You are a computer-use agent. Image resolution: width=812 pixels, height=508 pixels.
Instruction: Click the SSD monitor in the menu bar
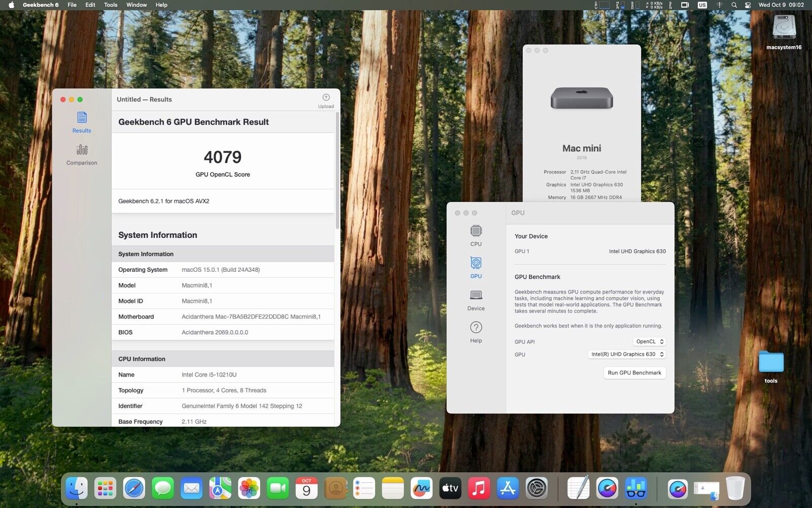[x=635, y=5]
